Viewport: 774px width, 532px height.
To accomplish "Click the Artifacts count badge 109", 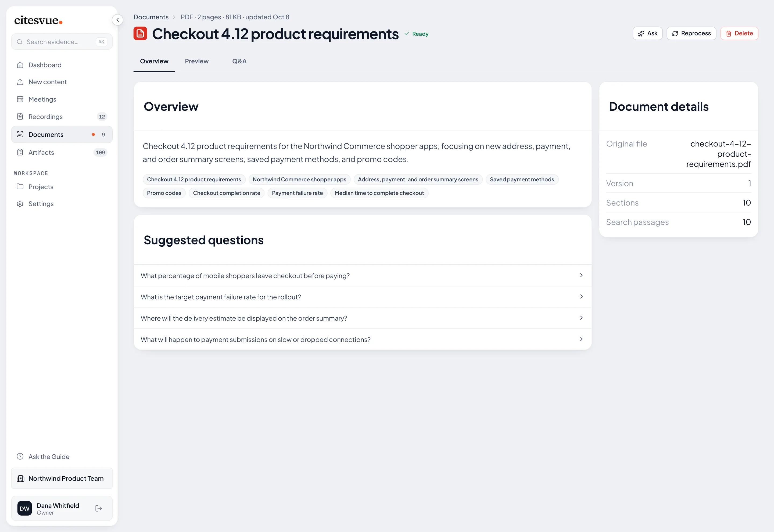I will point(100,153).
